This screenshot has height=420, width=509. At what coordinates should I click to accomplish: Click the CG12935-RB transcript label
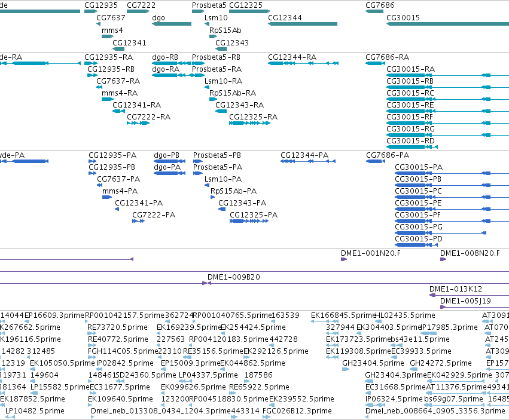[x=111, y=69]
